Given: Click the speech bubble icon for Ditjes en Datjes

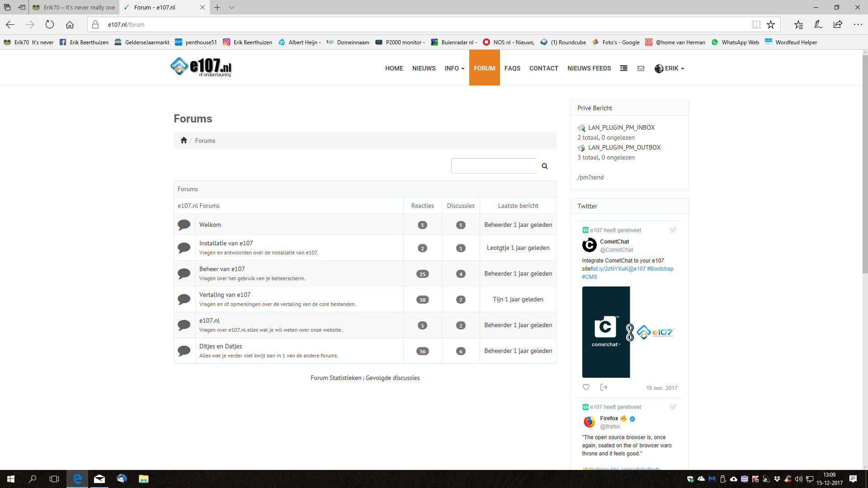Looking at the screenshot, I should tap(184, 351).
